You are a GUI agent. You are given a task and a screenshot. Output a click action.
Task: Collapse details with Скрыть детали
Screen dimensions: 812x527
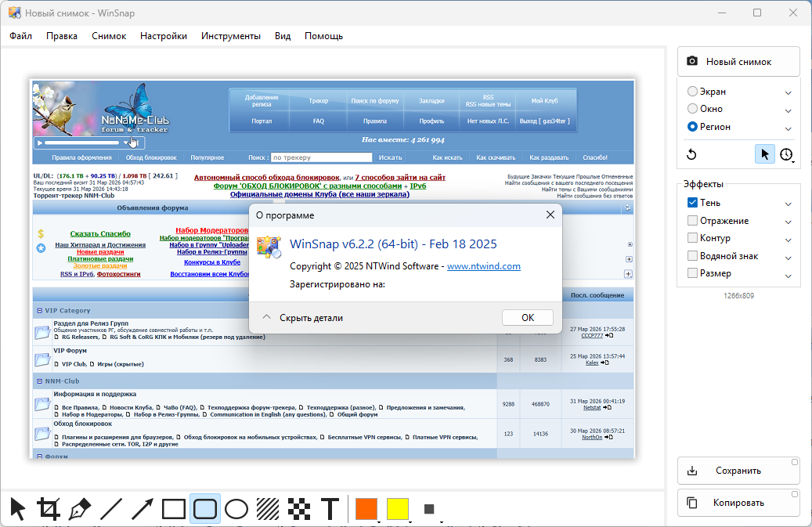pos(302,318)
